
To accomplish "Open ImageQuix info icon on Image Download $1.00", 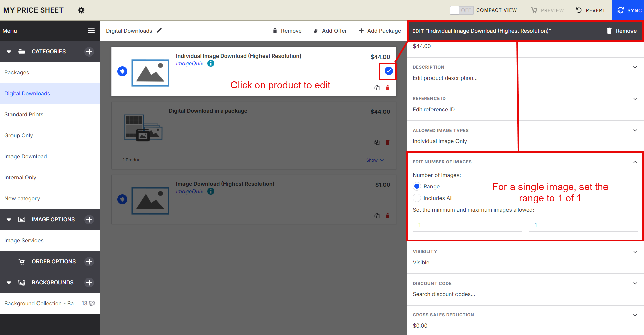I will 211,191.
